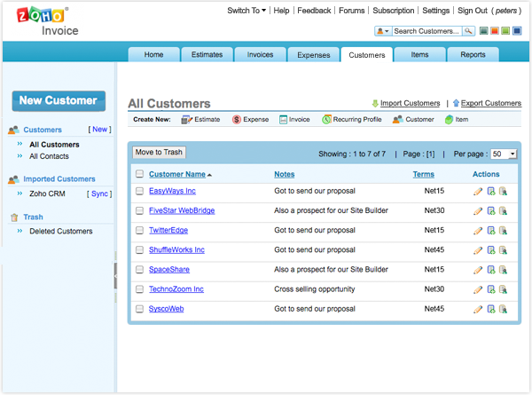
Task: Click green-plus document icon for TwitterEdge
Action: point(491,231)
